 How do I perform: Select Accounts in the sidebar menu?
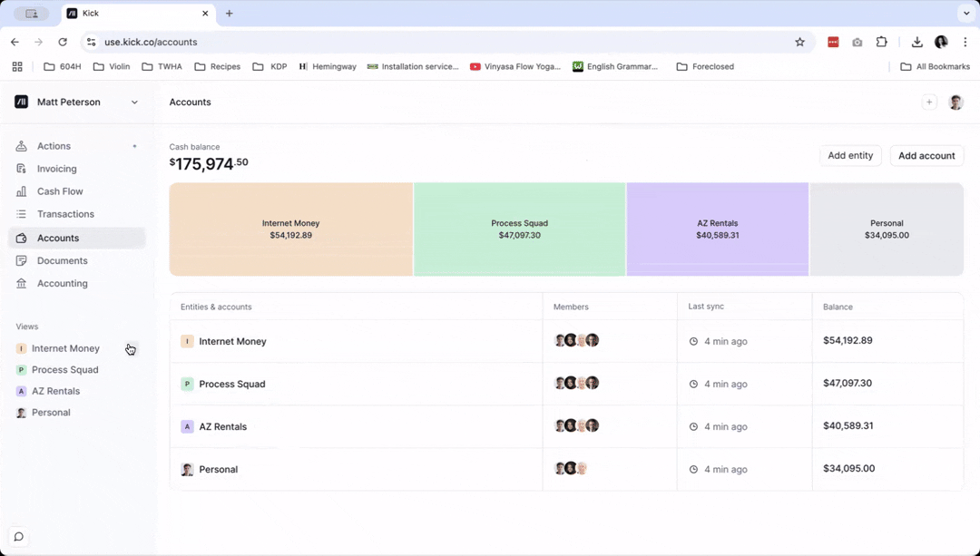tap(21, 237)
